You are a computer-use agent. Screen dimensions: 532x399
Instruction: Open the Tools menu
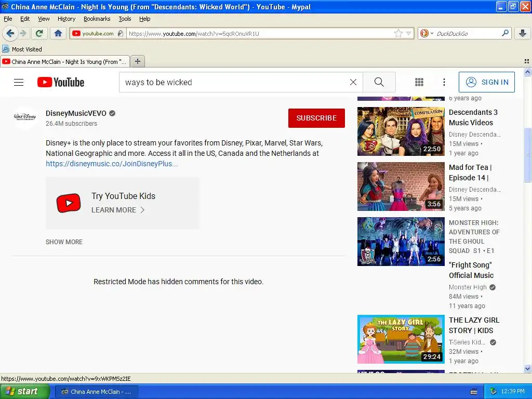coord(125,19)
